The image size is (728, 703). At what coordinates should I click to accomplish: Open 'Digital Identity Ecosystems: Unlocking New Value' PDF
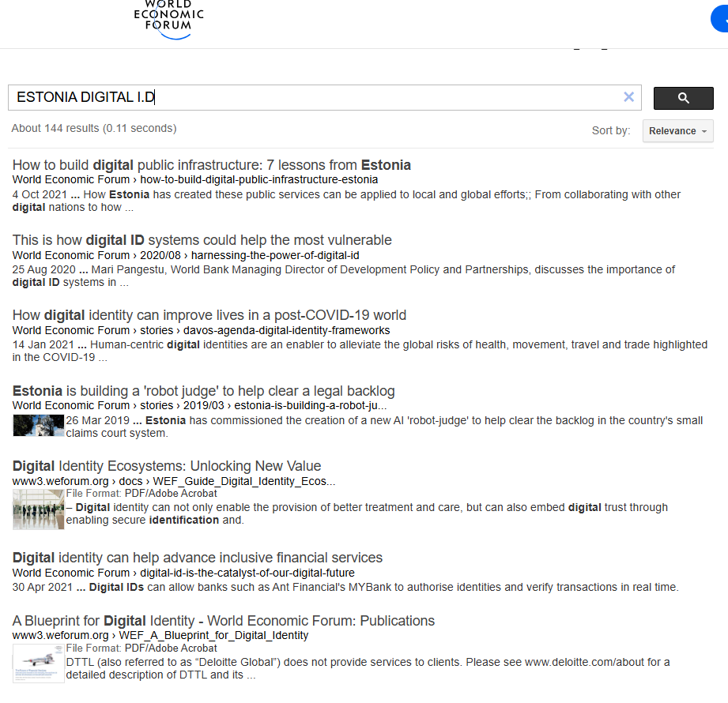166,466
